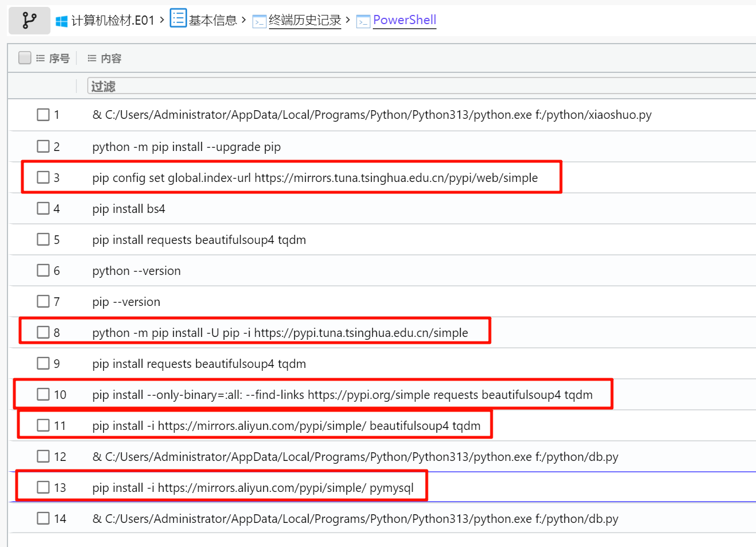Check the checkbox for row 10

point(43,394)
